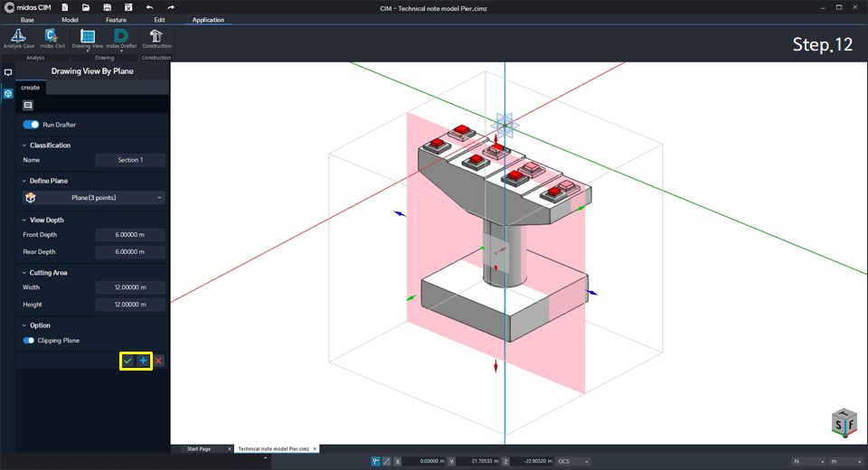This screenshot has height=470, width=868.
Task: Launch the midas Civil tool
Action: 52,39
